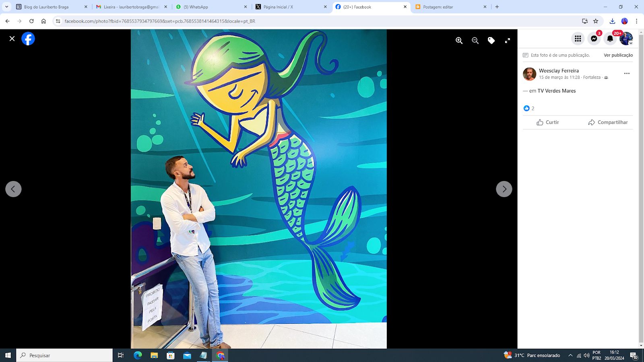Open a new browser tab
Screen dimensions: 644x362
click(497, 7)
